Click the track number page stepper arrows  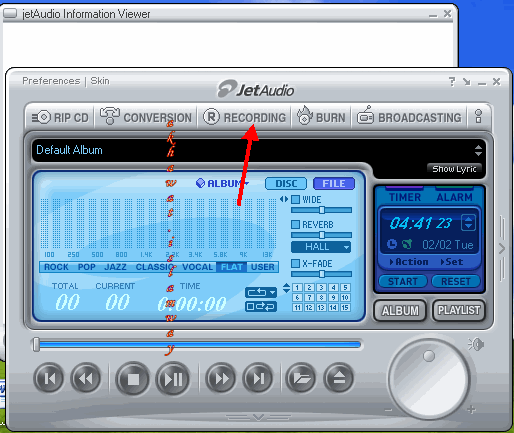click(286, 288)
